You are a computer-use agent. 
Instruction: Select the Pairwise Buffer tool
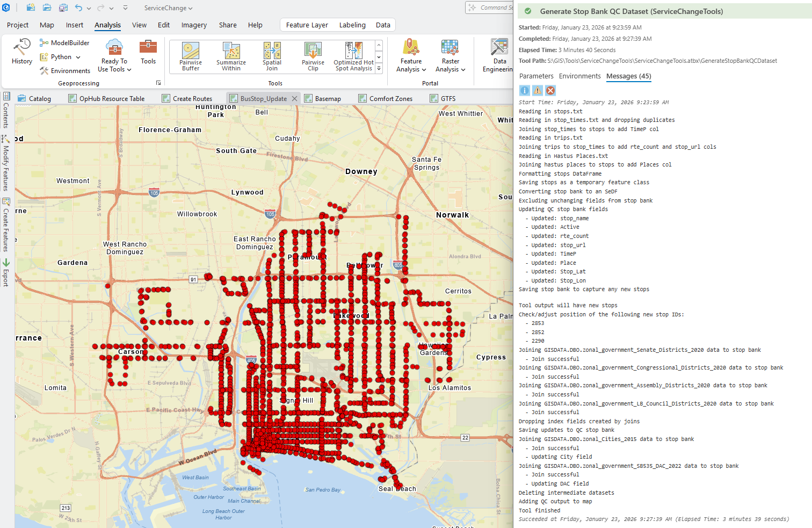pos(191,56)
